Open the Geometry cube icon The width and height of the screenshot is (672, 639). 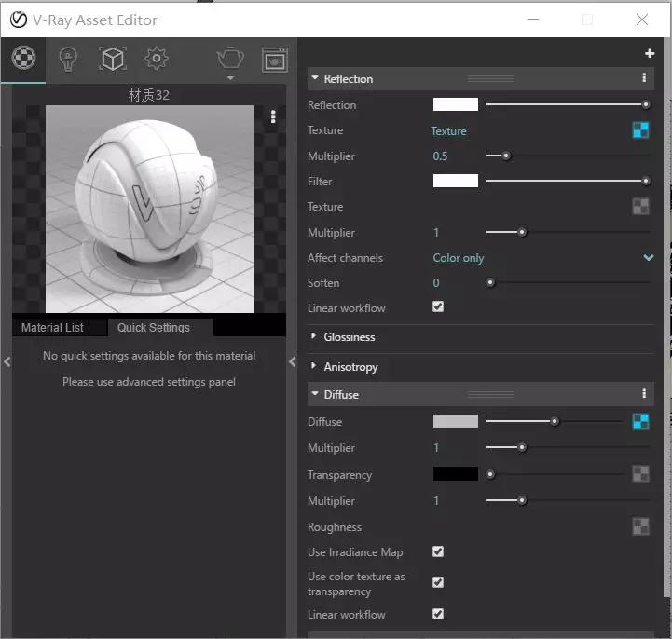112,59
